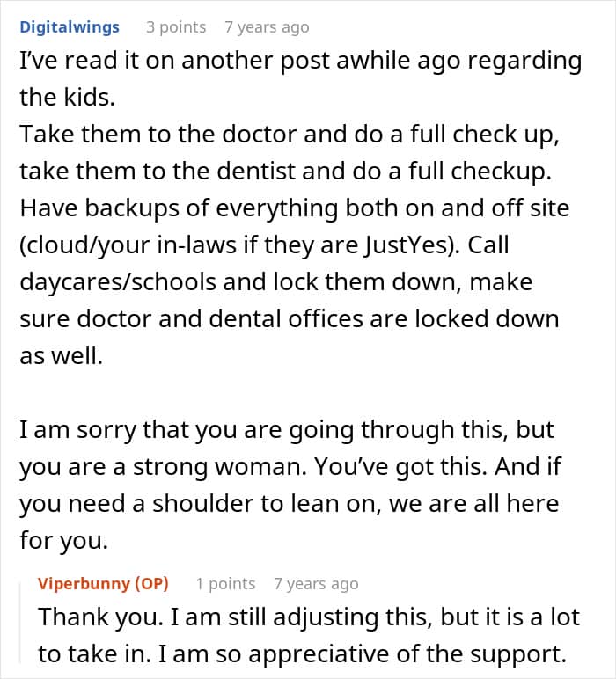
Task: Open the timestamp on Digitalwings' comment
Action: (267, 27)
